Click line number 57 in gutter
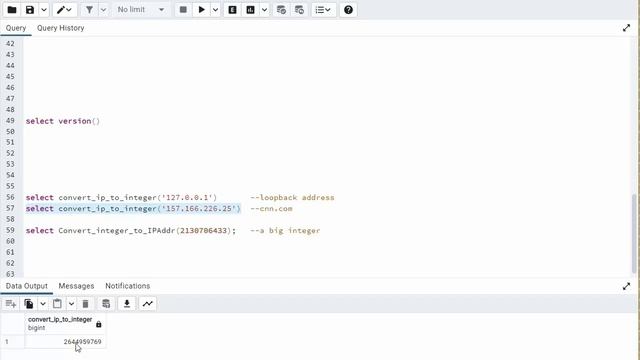 click(x=10, y=209)
